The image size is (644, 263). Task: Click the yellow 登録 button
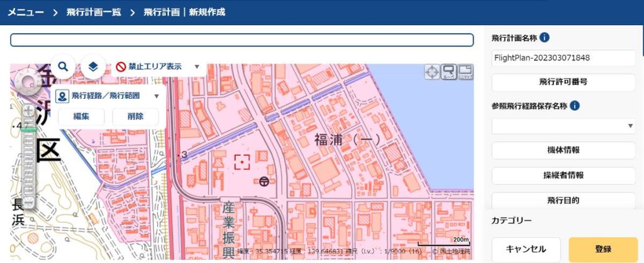click(602, 249)
